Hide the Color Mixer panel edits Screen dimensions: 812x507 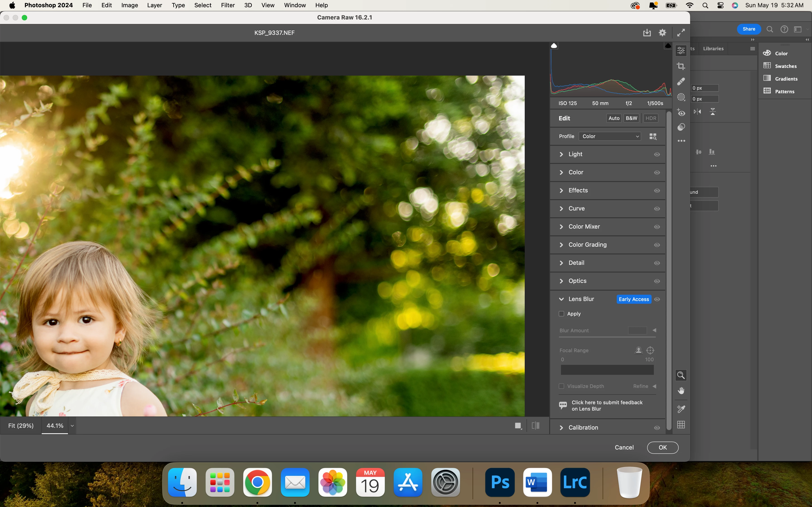(657, 227)
